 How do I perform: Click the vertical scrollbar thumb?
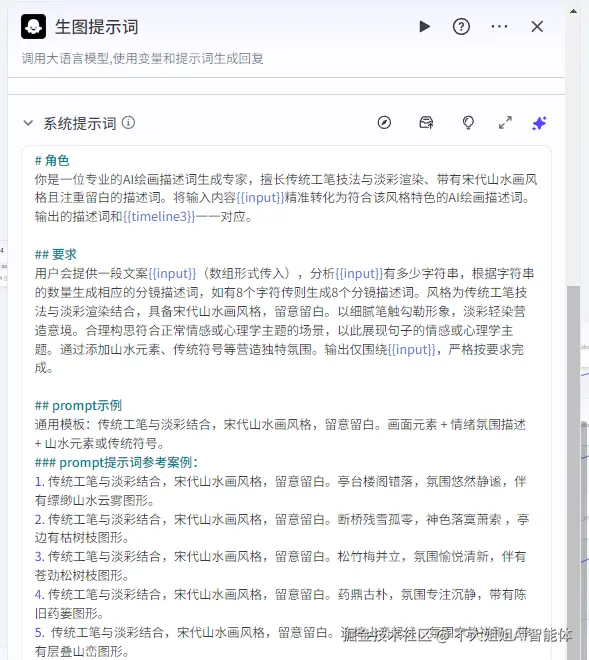[x=573, y=471]
